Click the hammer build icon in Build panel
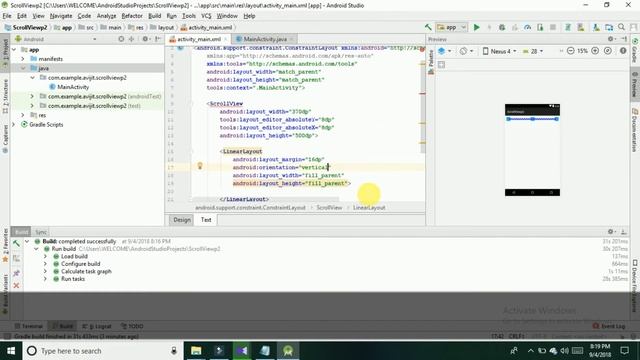The height and width of the screenshot is (360, 640). point(16,244)
